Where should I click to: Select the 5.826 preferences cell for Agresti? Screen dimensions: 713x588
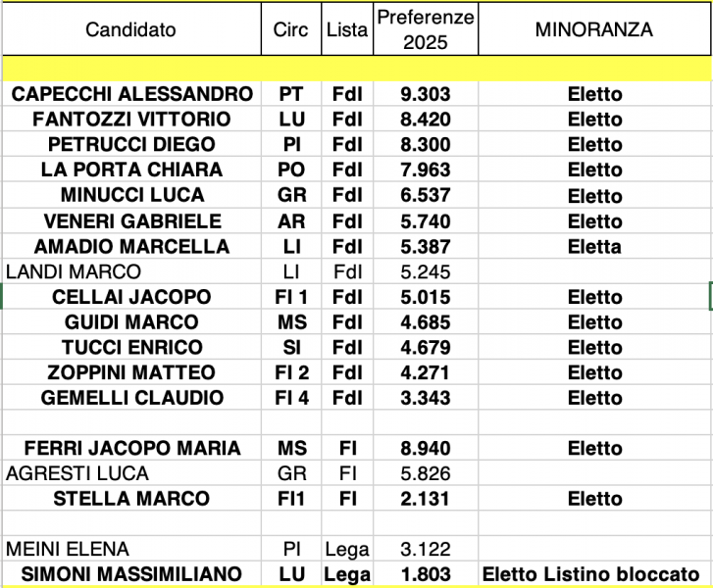[425, 473]
